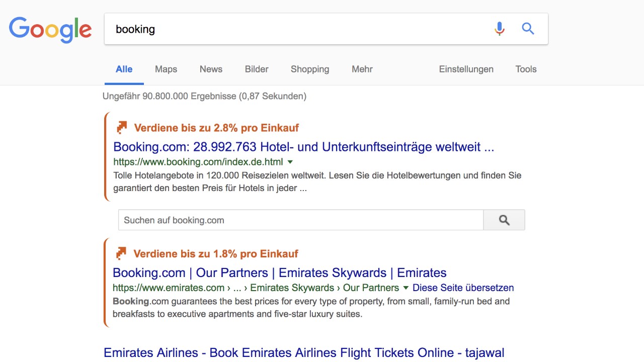Image resolution: width=644 pixels, height=362 pixels.
Task: Open the Mehr menu
Action: [362, 69]
